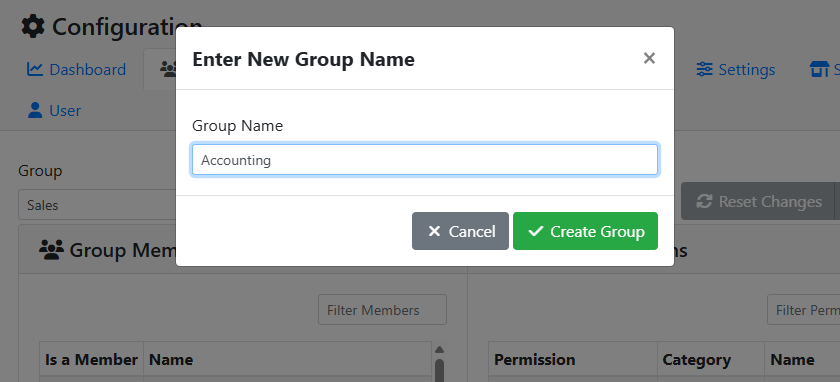Click the Group Name label
The width and height of the screenshot is (840, 382).
click(x=237, y=126)
